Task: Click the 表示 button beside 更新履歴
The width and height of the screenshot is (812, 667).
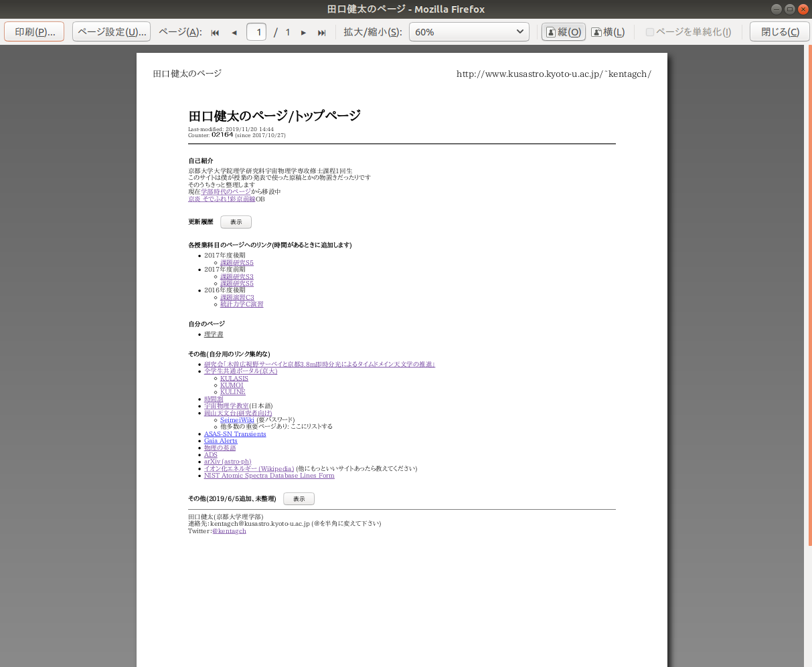Action: (x=236, y=222)
